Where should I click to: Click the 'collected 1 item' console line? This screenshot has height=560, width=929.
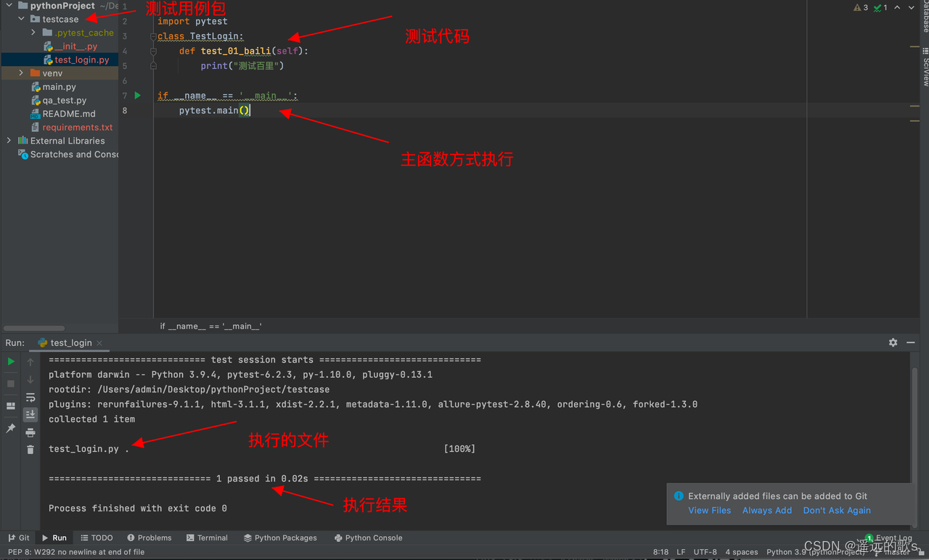(91, 419)
